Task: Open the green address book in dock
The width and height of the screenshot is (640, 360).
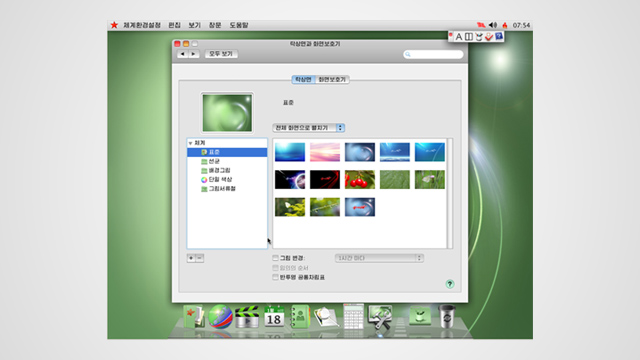Action: (300, 317)
